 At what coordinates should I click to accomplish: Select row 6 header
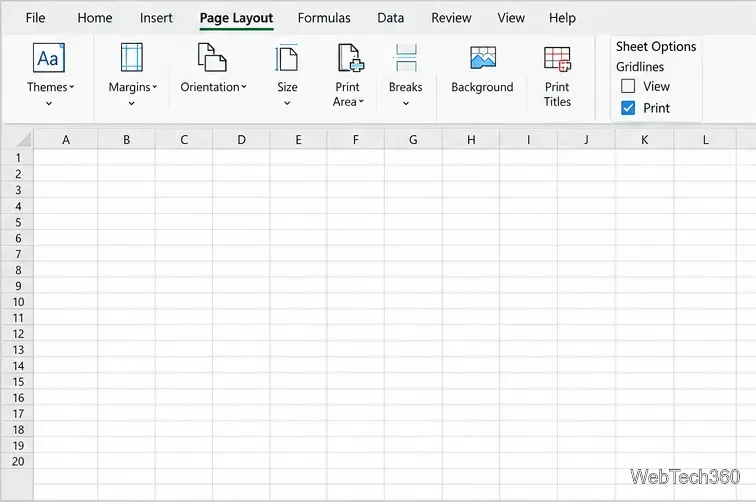(18, 238)
